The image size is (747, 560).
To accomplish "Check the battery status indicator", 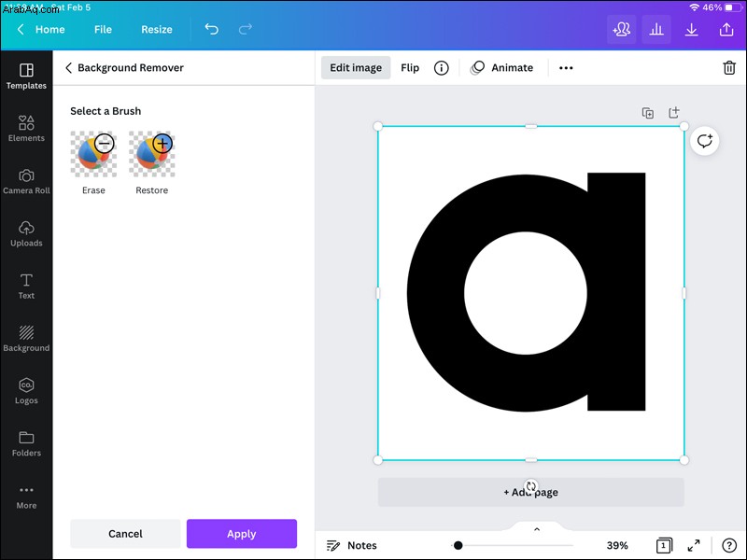I will coord(731,7).
